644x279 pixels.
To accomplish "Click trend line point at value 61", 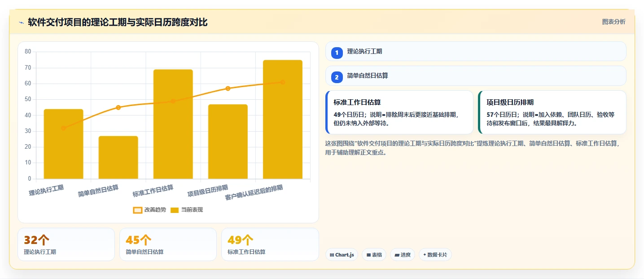I will pos(283,82).
